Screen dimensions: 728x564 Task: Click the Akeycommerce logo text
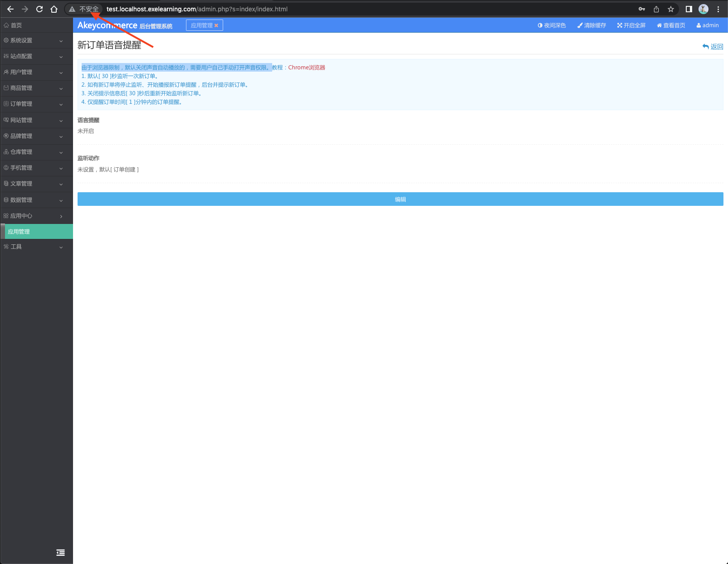tap(107, 25)
